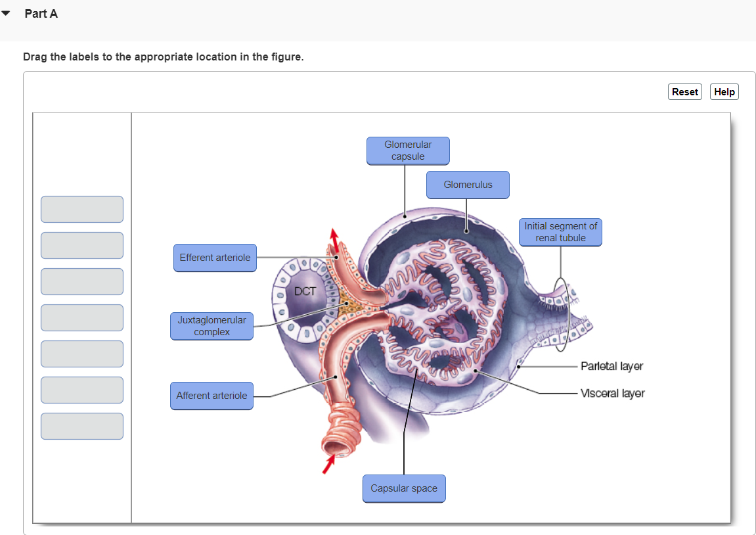Select the Glomerulus label

[x=468, y=185]
